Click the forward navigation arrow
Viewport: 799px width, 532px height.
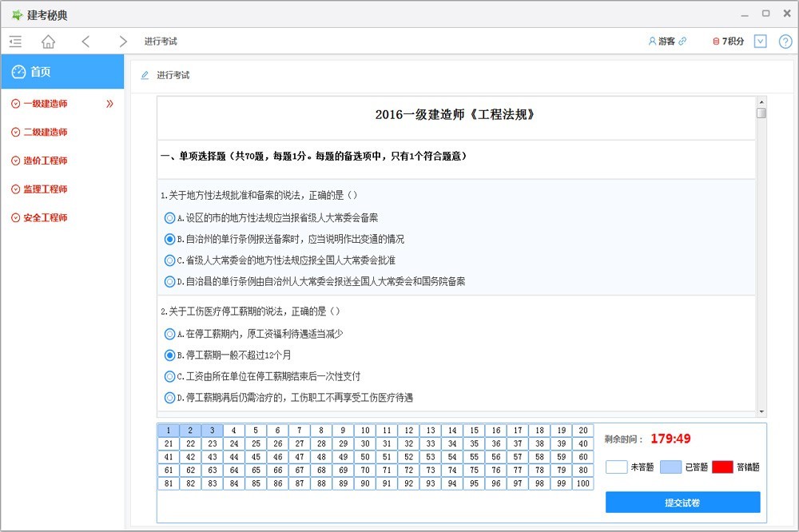(122, 41)
